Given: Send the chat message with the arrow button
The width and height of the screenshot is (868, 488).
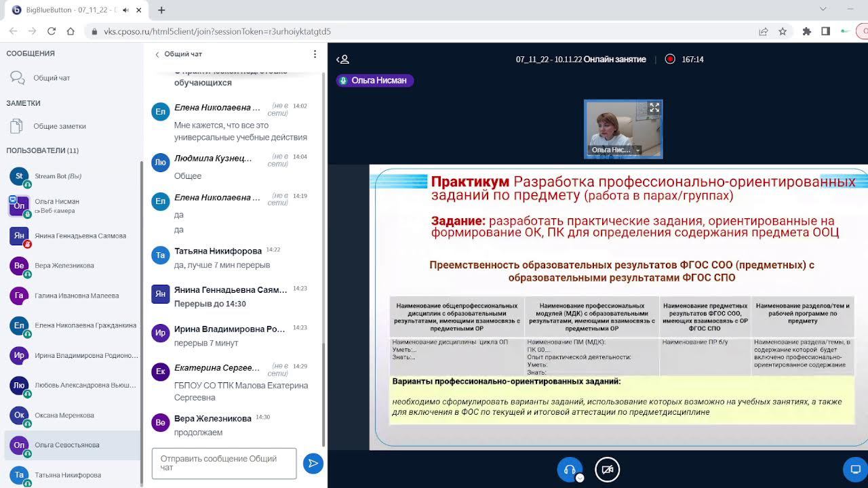Looking at the screenshot, I should coord(313,464).
